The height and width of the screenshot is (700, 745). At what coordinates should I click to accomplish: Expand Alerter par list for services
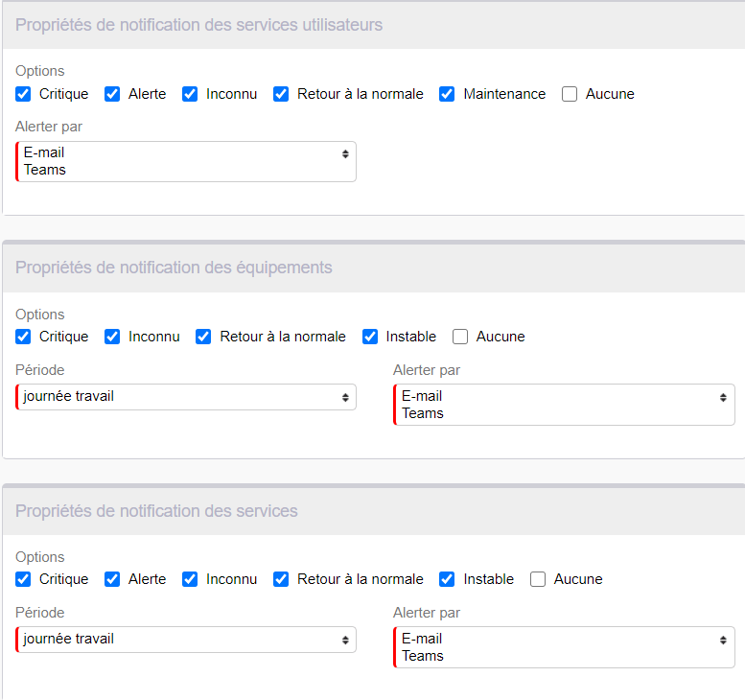(x=564, y=647)
